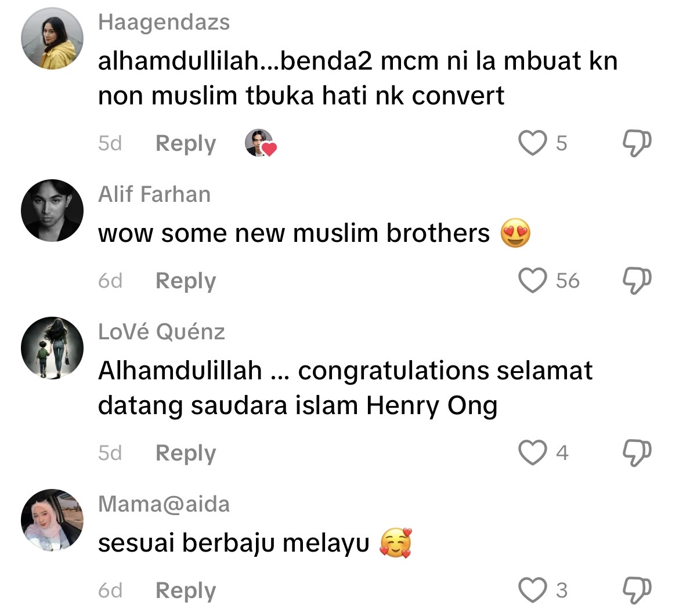Dislike the Mama@aida comment

pos(637,590)
